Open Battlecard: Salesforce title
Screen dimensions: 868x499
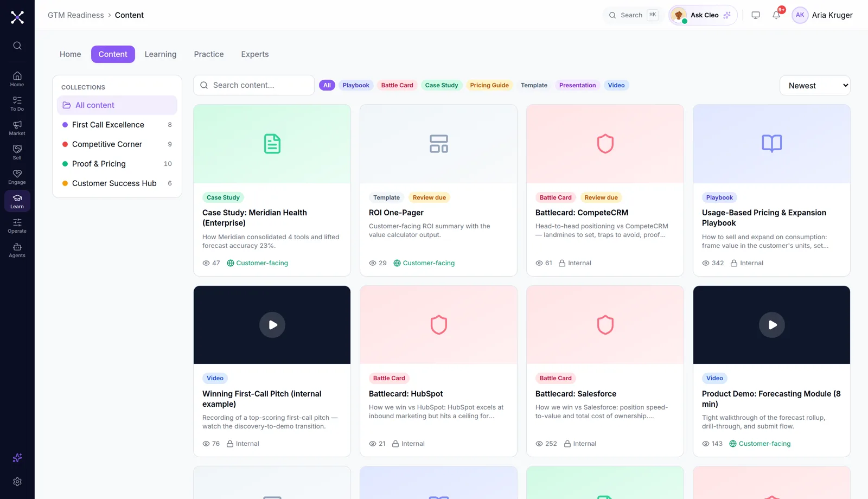tap(576, 394)
